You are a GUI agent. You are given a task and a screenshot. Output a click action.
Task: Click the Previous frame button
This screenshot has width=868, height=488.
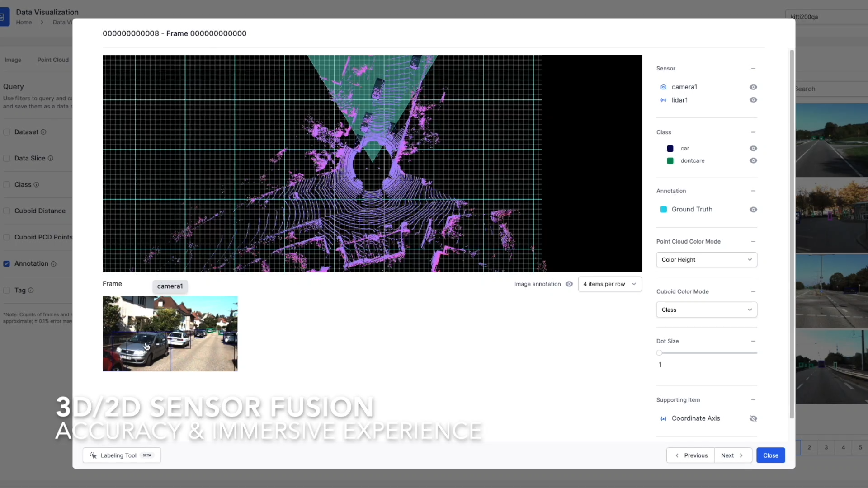tap(690, 455)
